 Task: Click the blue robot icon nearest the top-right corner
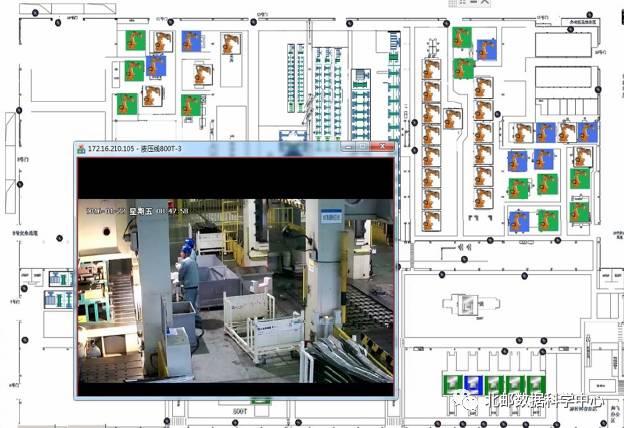click(x=486, y=49)
